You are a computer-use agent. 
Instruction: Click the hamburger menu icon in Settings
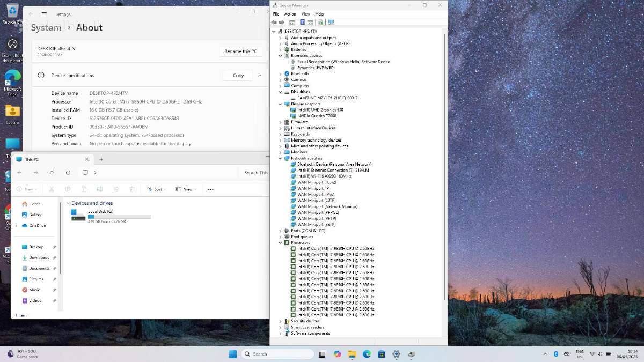pyautogui.click(x=44, y=14)
